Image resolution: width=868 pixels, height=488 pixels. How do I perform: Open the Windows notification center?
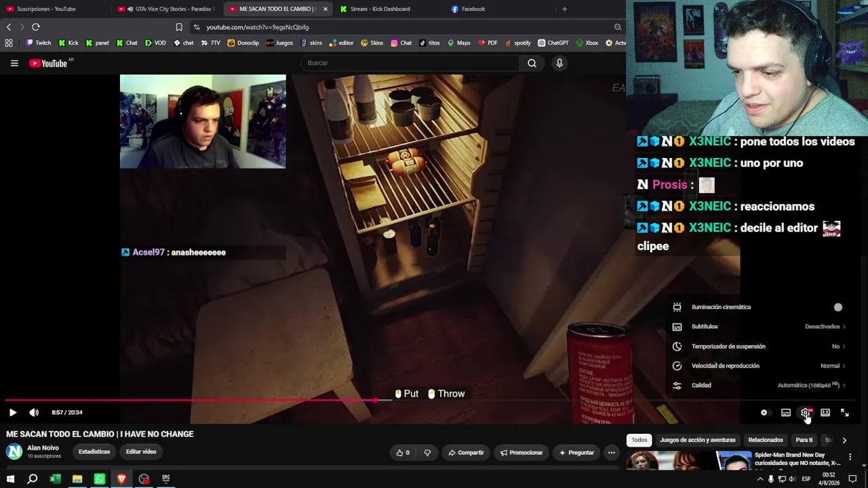point(853,479)
